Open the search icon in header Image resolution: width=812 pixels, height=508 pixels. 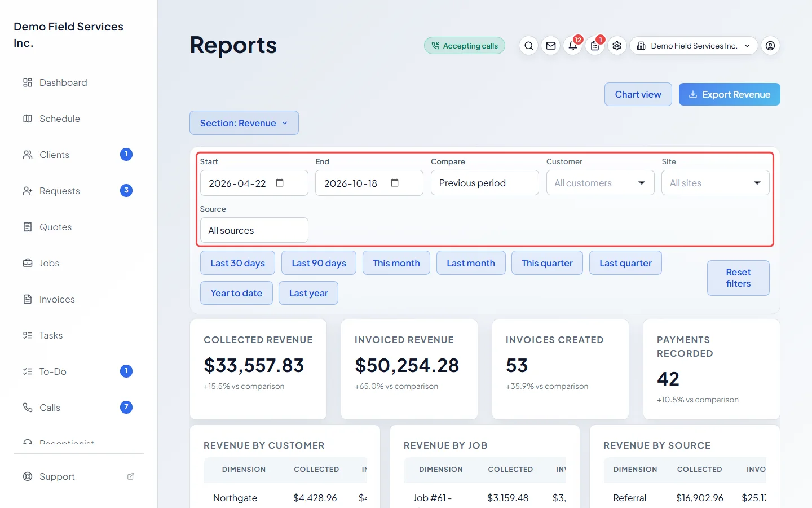[x=528, y=46]
